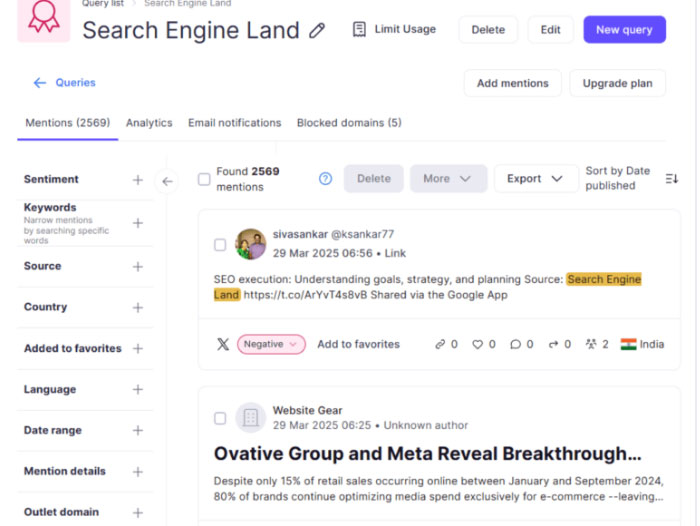700x526 pixels.
Task: Expand the Country filter
Action: click(x=138, y=308)
